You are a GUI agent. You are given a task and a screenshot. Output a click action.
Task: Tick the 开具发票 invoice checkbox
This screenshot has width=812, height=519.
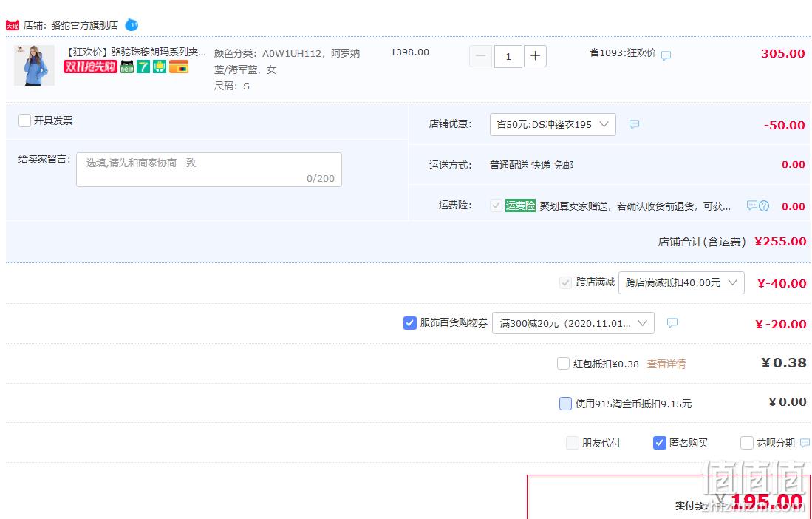24,121
